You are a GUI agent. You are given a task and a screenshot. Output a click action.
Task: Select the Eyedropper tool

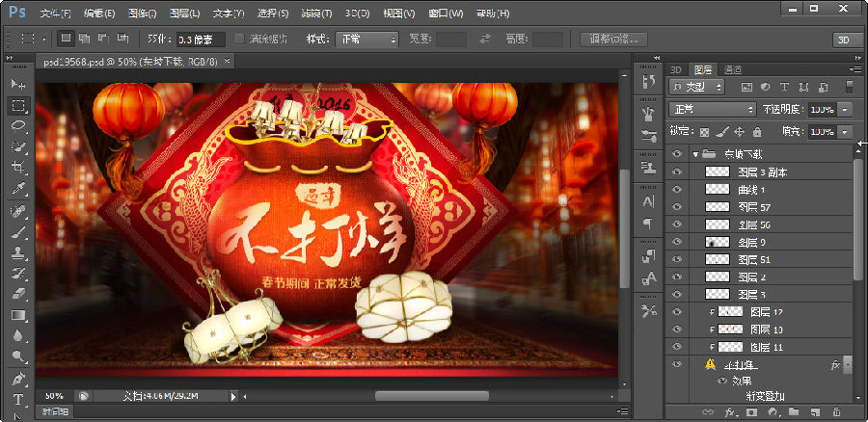18,189
